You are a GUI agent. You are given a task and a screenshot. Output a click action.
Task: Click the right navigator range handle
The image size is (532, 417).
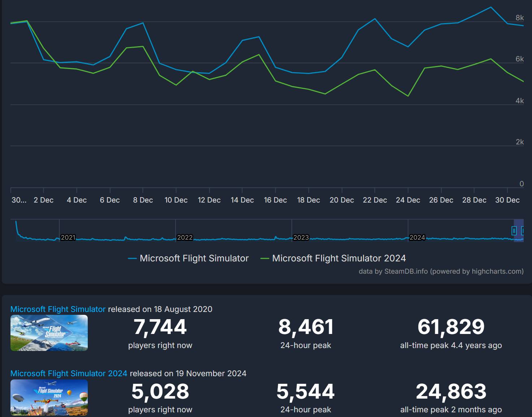coord(523,231)
